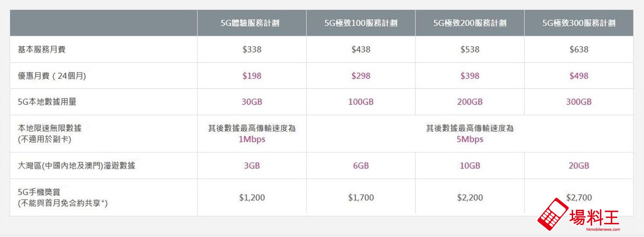Click the 大灣區 roaming data row label

click(76, 166)
